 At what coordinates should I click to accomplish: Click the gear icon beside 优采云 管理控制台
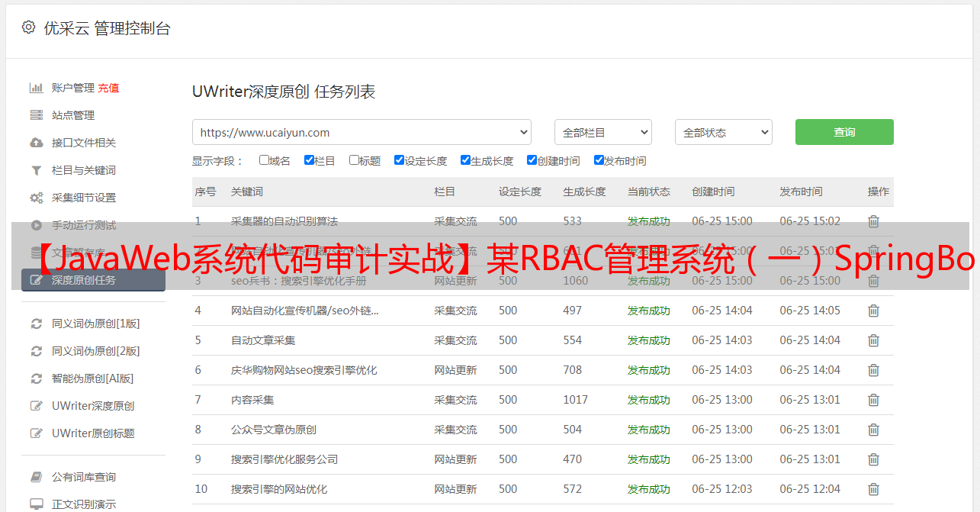(28, 27)
